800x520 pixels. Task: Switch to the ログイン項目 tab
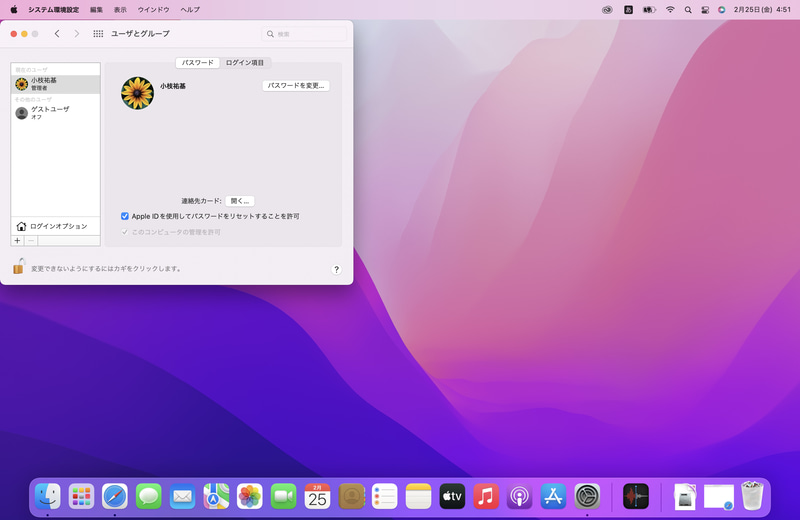click(245, 63)
